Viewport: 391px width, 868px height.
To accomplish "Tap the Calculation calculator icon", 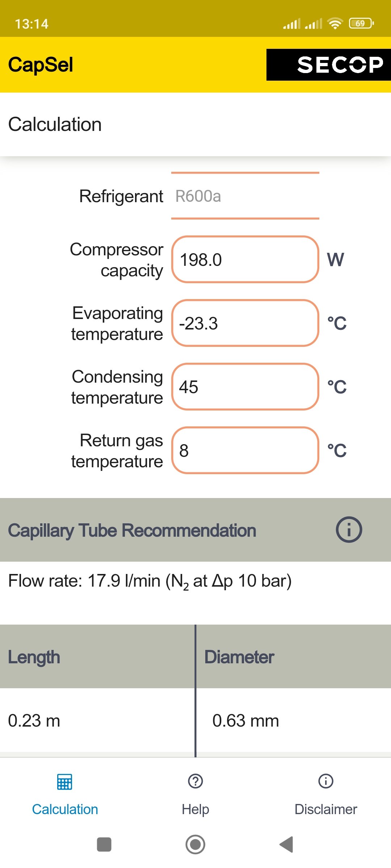I will pos(65,782).
